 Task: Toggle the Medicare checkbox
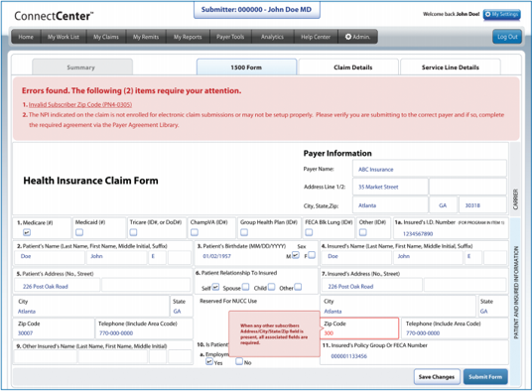pyautogui.click(x=27, y=232)
